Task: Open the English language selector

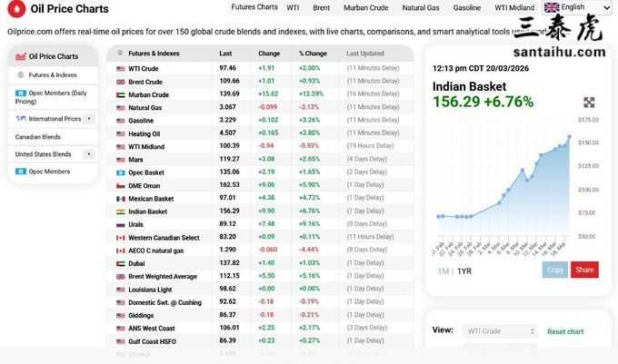Action: [576, 7]
